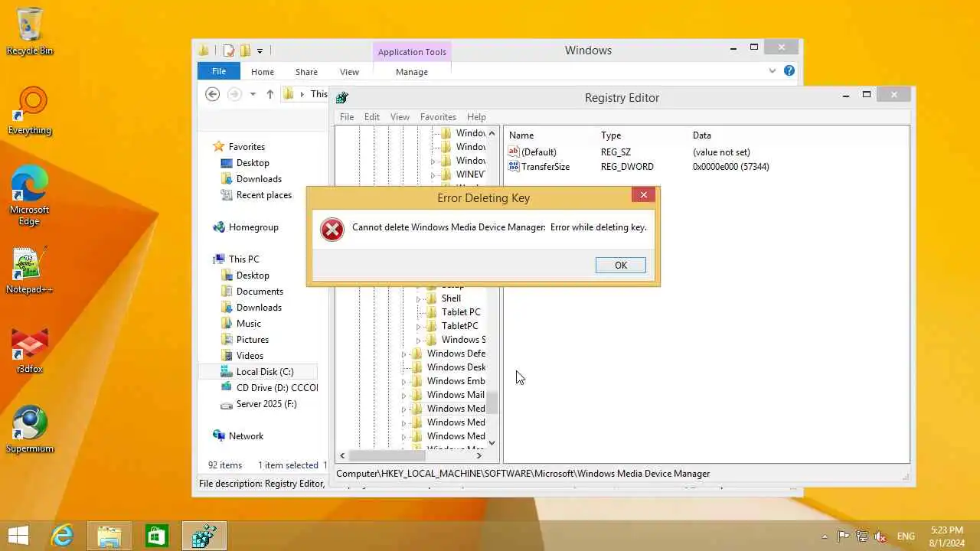
Task: Select the Microsoft Edge desktop shortcut
Action: pyautogui.click(x=29, y=196)
